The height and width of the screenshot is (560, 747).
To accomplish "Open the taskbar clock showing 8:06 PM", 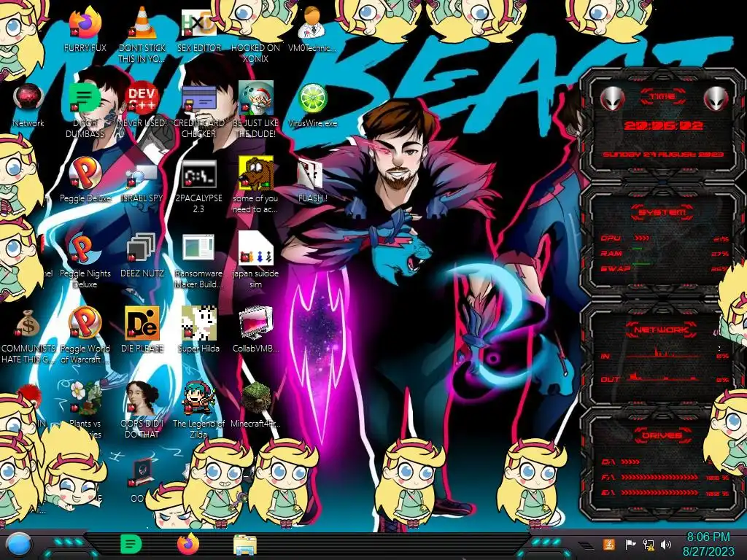I will coord(708,544).
